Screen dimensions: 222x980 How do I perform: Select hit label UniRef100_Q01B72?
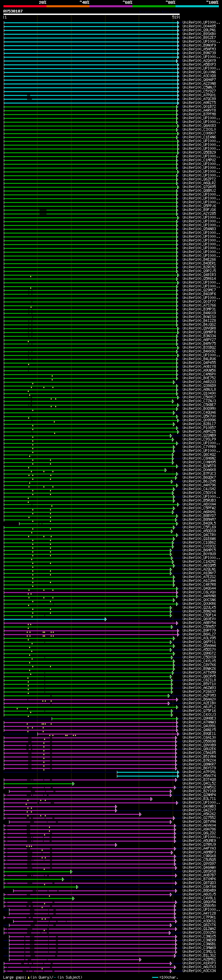click(x=199, y=106)
